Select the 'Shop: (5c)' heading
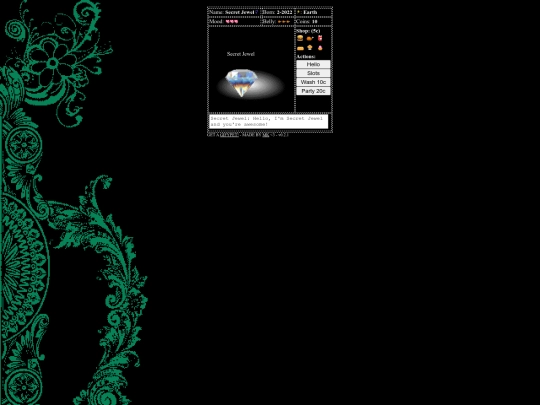This screenshot has width=540, height=405. (308, 31)
